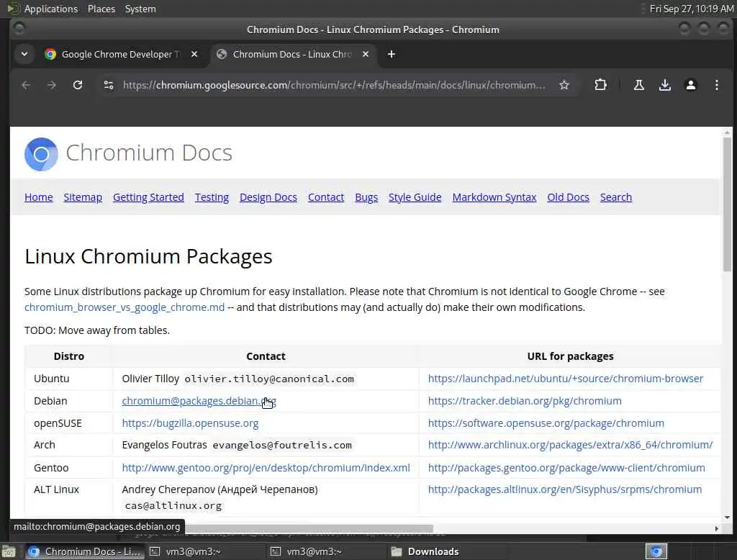Close the Chromium Docs tab
The height and width of the screenshot is (560, 737).
[365, 54]
